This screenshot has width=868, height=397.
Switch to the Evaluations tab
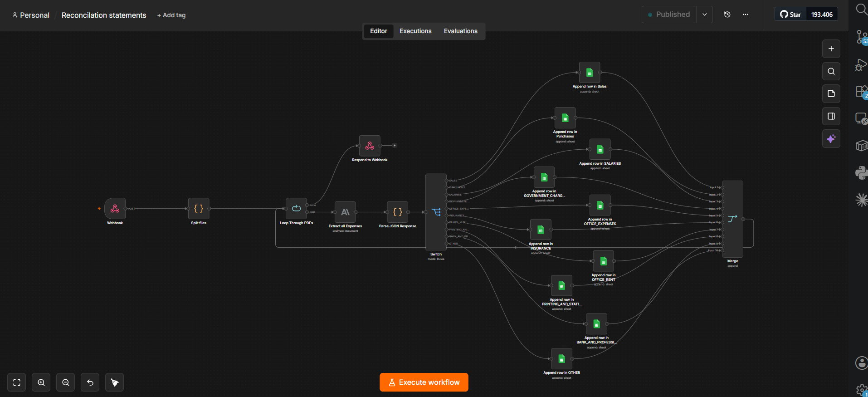pos(461,31)
